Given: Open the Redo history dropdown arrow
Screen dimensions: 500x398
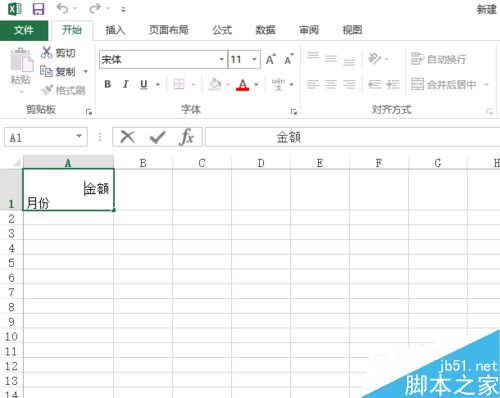Looking at the screenshot, I should click(108, 9).
